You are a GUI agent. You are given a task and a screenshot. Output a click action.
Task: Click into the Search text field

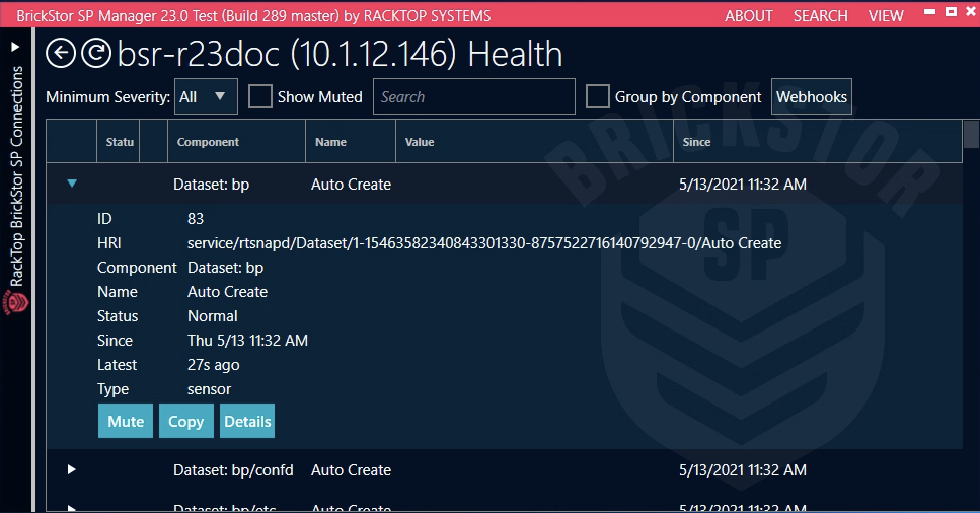coord(474,96)
